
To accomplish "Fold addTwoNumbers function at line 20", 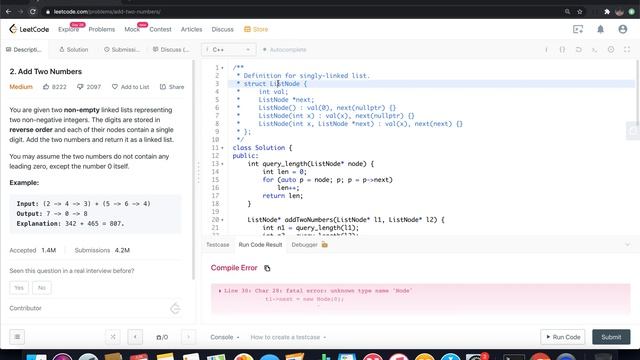I will (222, 220).
